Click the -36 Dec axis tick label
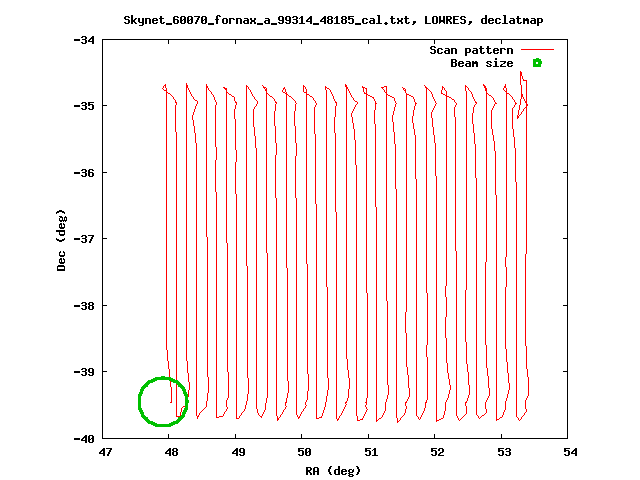640x480 pixels. (84, 173)
